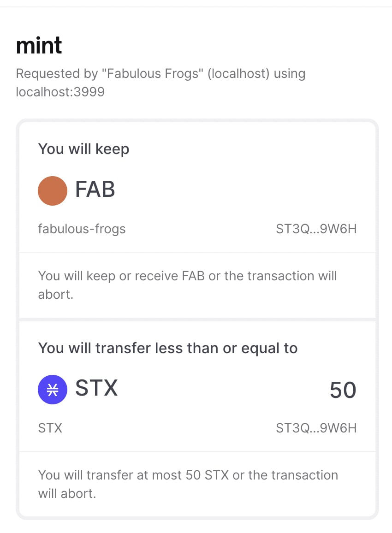
Task: Click "You will transfer less than or equal to"
Action: click(x=167, y=348)
